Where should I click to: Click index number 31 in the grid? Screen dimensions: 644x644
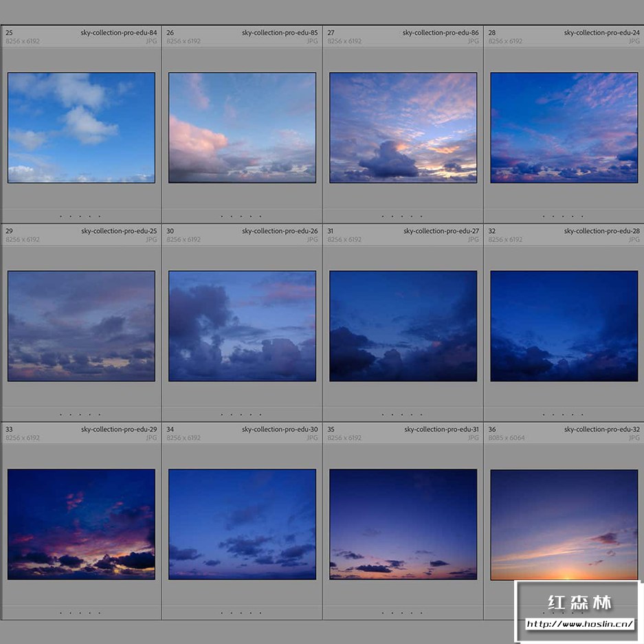(330, 231)
